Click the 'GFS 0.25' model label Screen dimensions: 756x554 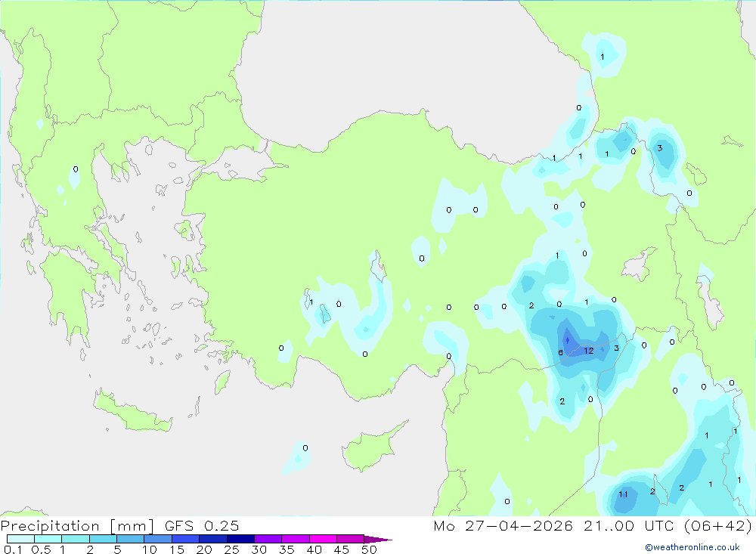pos(202,526)
